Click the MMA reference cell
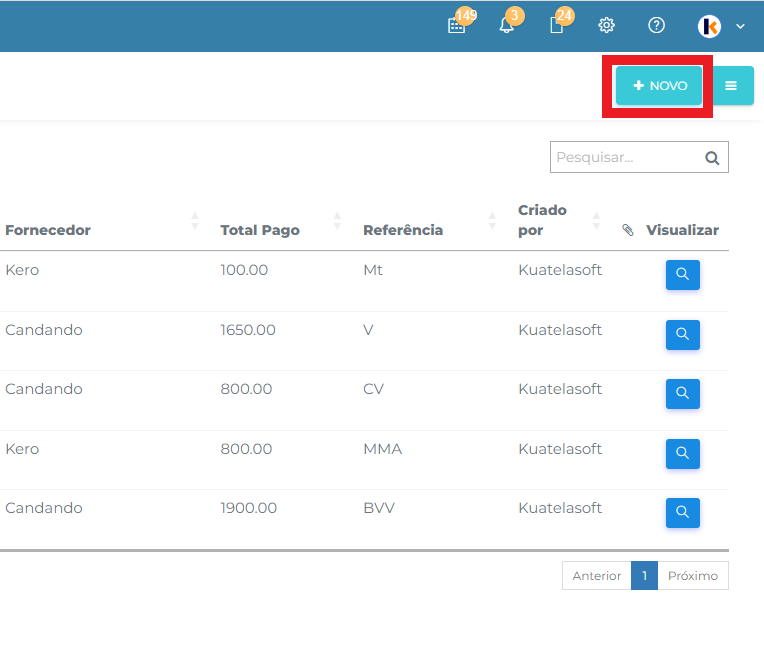 (x=382, y=449)
